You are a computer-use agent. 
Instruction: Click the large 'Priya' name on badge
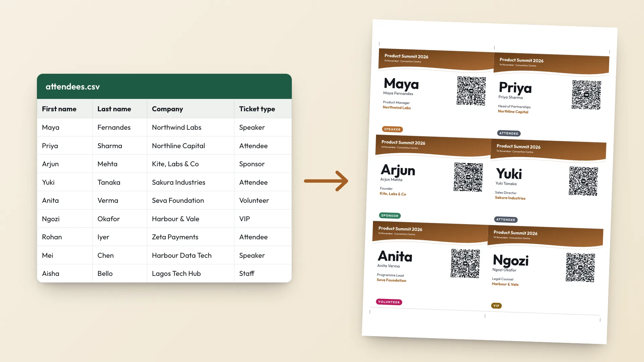515,88
